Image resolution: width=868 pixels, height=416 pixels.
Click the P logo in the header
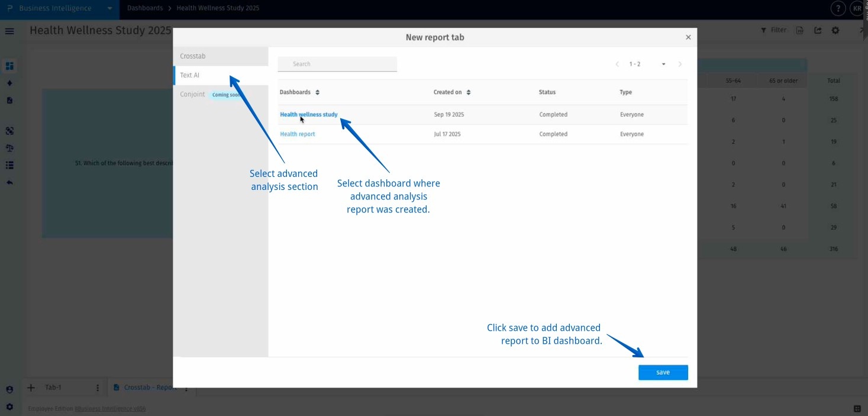coord(9,8)
